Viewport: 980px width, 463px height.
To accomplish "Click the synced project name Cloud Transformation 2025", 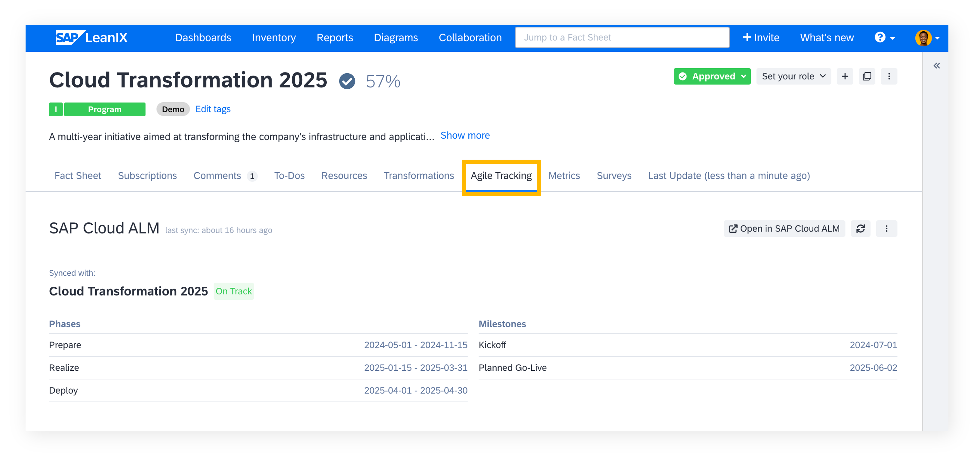I will 128,291.
